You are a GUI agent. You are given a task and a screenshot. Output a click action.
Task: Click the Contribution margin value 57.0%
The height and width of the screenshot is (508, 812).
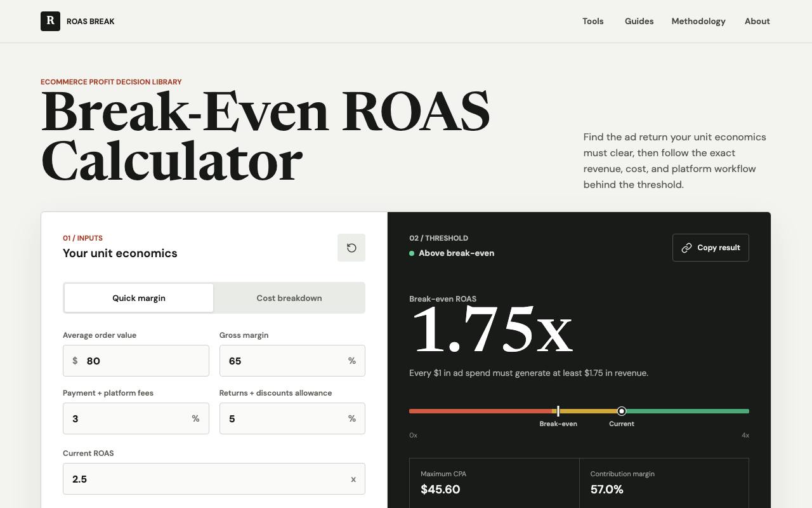pyautogui.click(x=606, y=489)
